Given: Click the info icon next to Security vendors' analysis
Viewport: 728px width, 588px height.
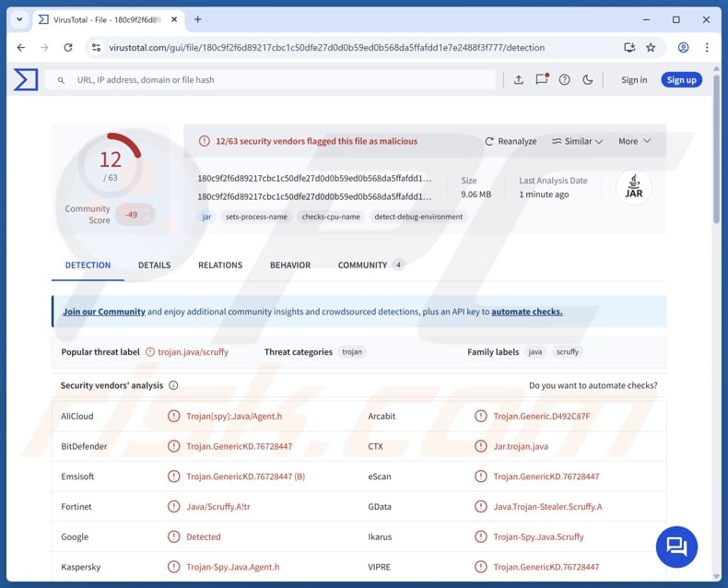Looking at the screenshot, I should pos(173,385).
